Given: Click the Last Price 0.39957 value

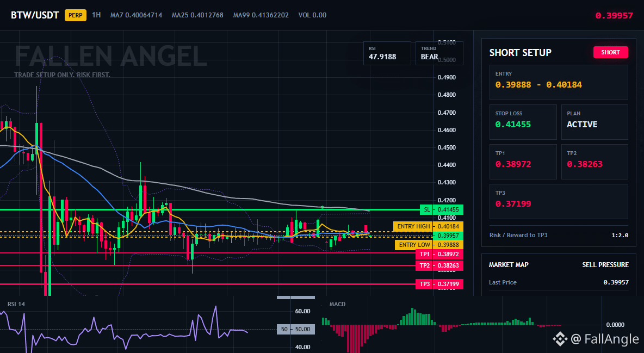Looking at the screenshot, I should pos(616,282).
